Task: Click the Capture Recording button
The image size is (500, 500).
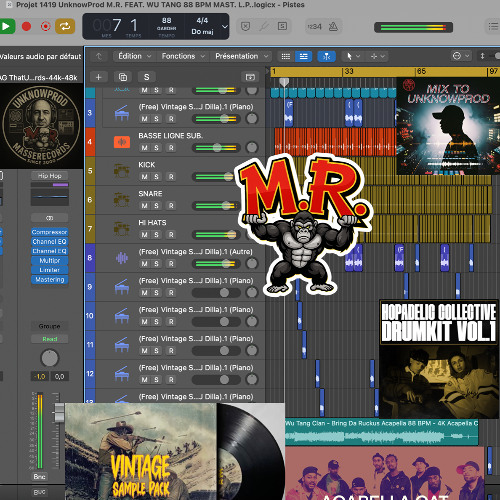Action: [x=45, y=26]
